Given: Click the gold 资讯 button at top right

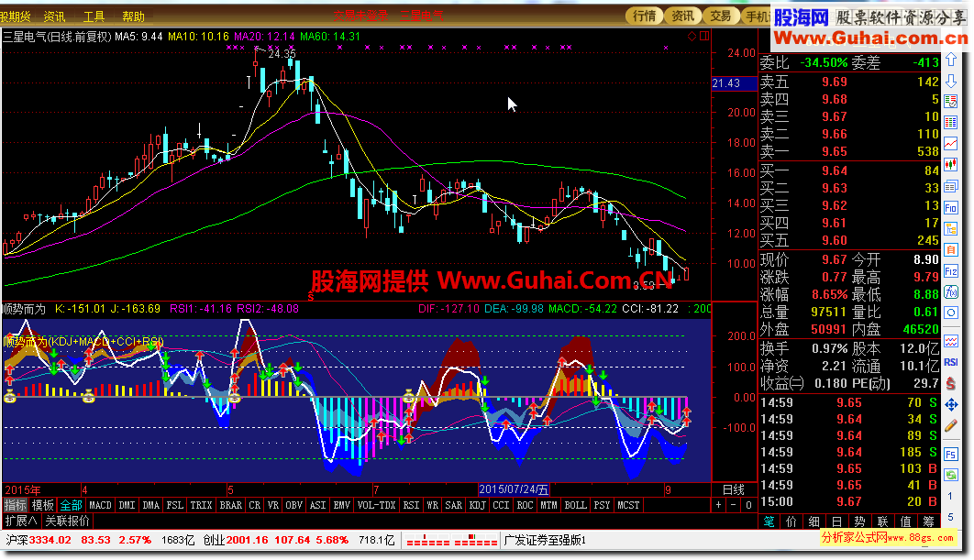Looking at the screenshot, I should (682, 16).
